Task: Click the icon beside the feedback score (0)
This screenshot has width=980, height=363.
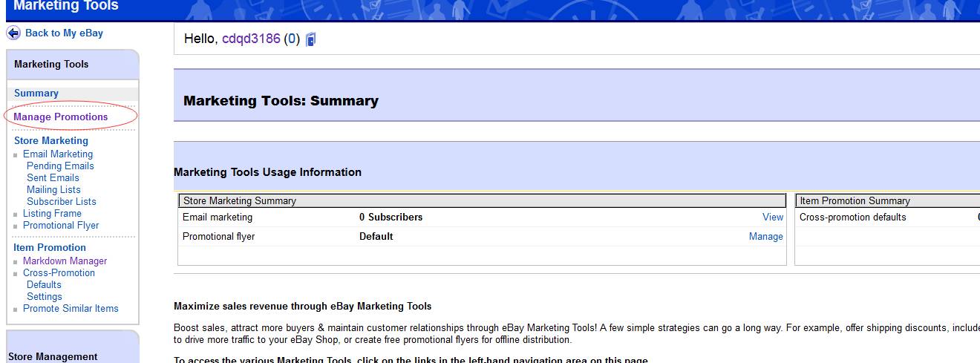Action: tap(311, 39)
